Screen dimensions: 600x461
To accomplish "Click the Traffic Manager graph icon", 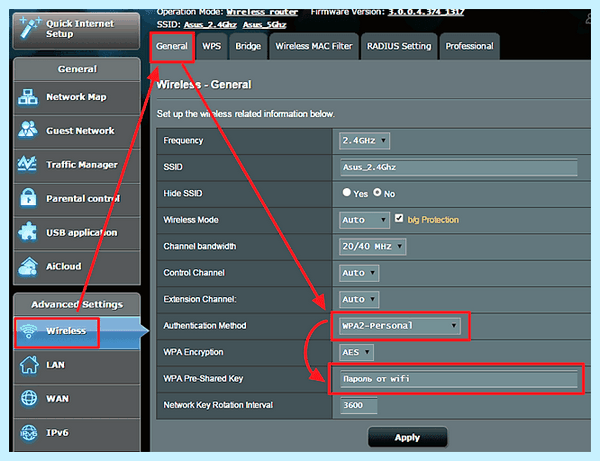I will [27, 164].
